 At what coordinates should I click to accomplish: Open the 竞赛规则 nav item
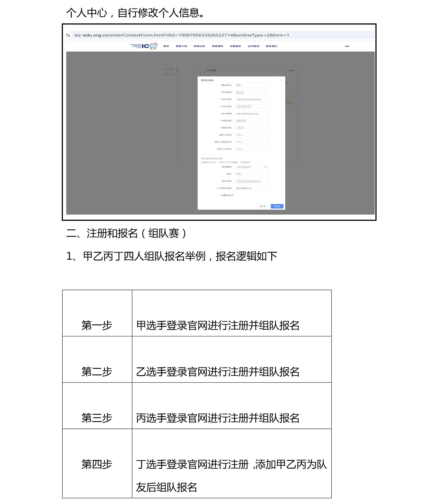click(x=217, y=46)
